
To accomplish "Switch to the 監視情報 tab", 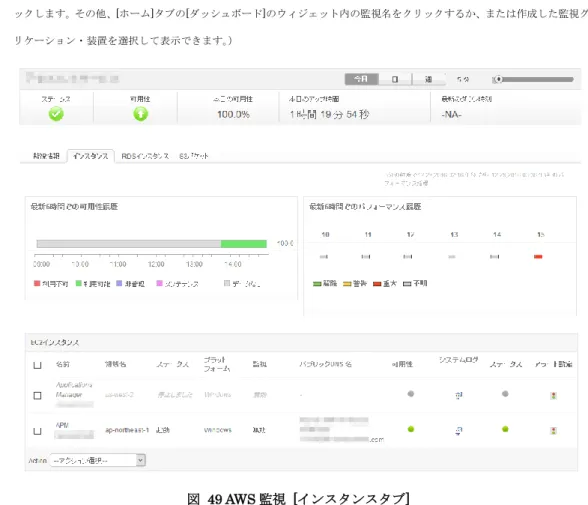I will point(46,156).
